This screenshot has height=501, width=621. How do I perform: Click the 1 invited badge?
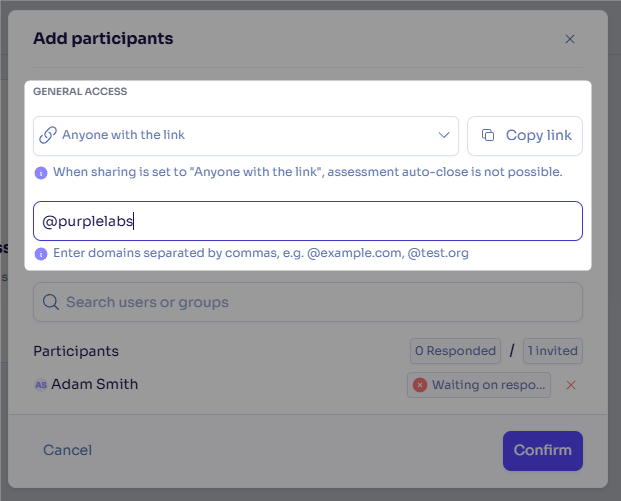point(552,351)
